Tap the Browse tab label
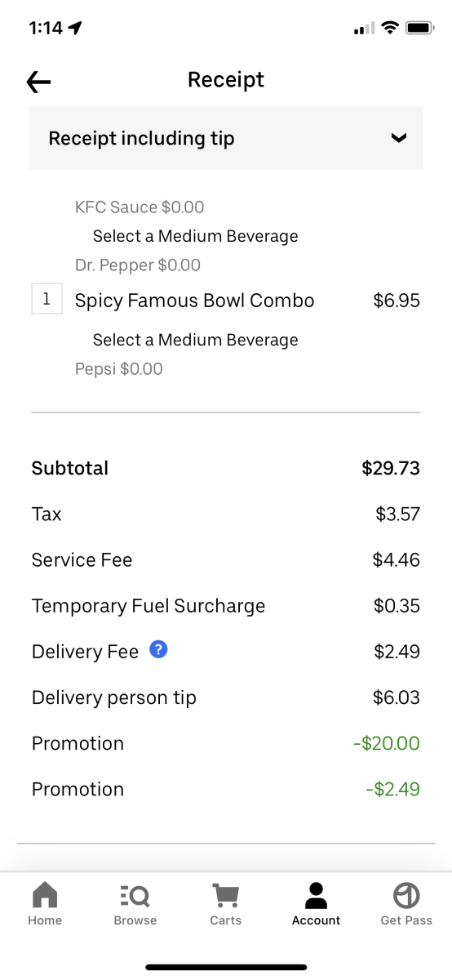 [x=135, y=920]
